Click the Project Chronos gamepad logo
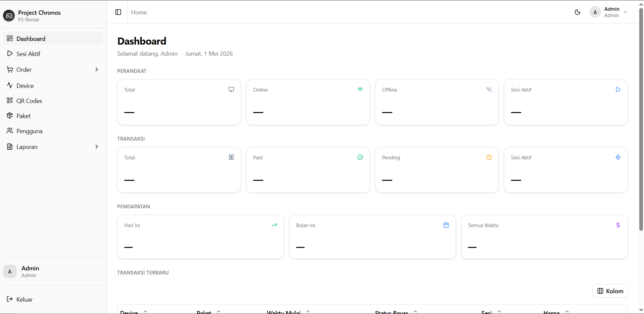This screenshot has height=314, width=644. pos(9,16)
